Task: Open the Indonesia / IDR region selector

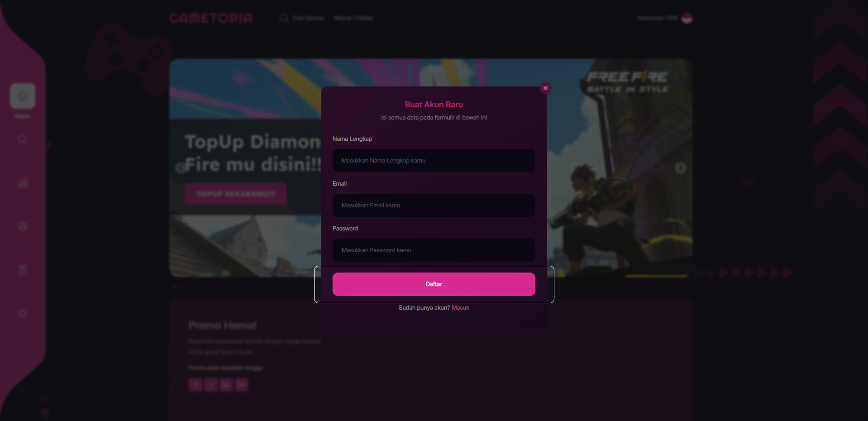Action: (658, 18)
